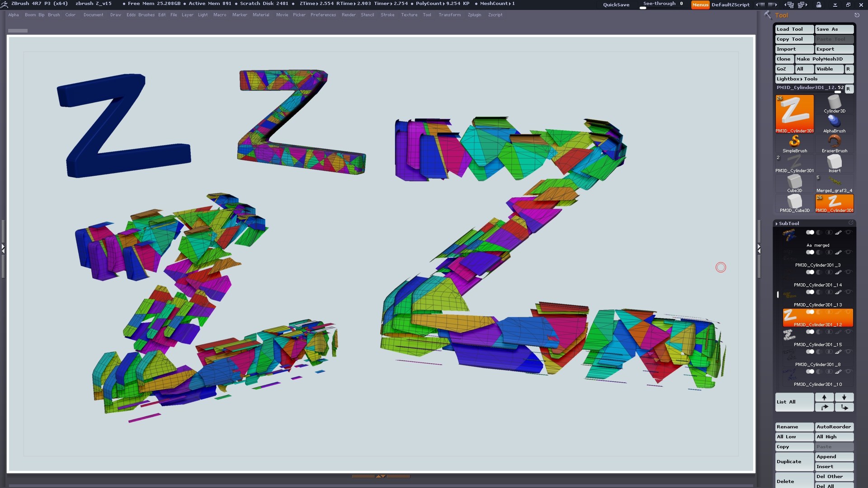Open the Zplugin menu

474,15
